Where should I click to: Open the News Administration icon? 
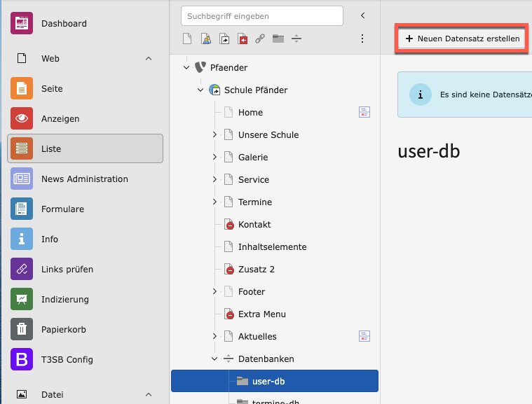click(x=22, y=179)
